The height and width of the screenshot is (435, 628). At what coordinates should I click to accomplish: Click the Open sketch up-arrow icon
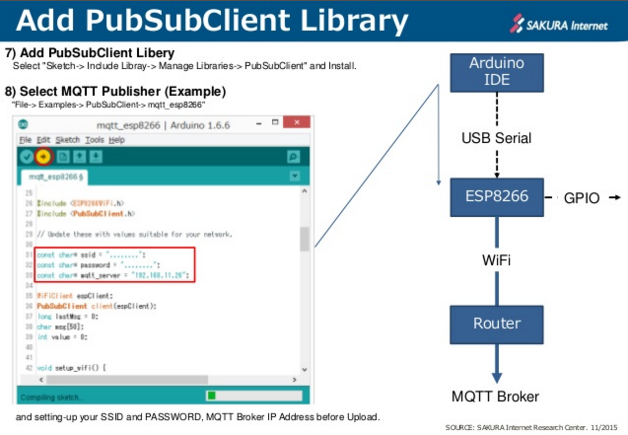pyautogui.click(x=79, y=157)
